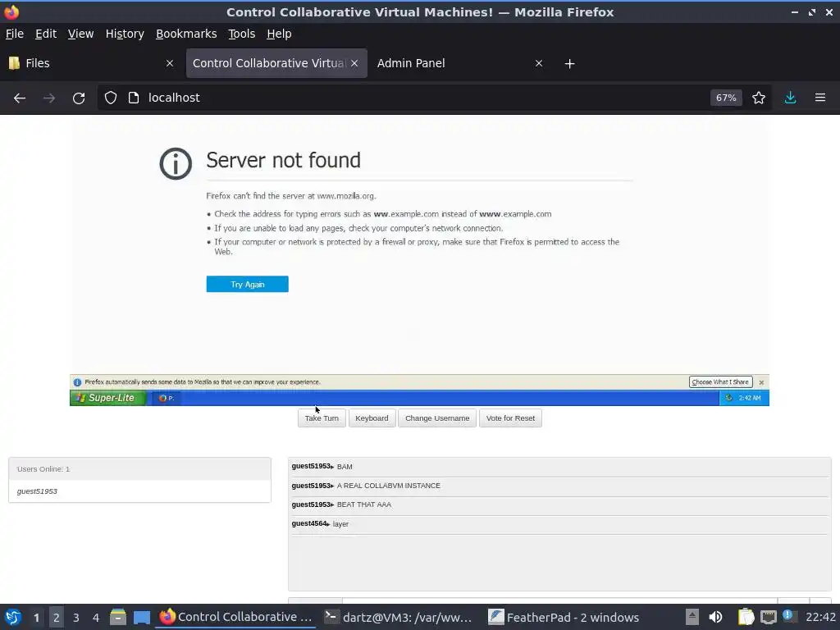The height and width of the screenshot is (630, 840).
Task: Click Choose What I Share in VM
Action: (x=720, y=382)
